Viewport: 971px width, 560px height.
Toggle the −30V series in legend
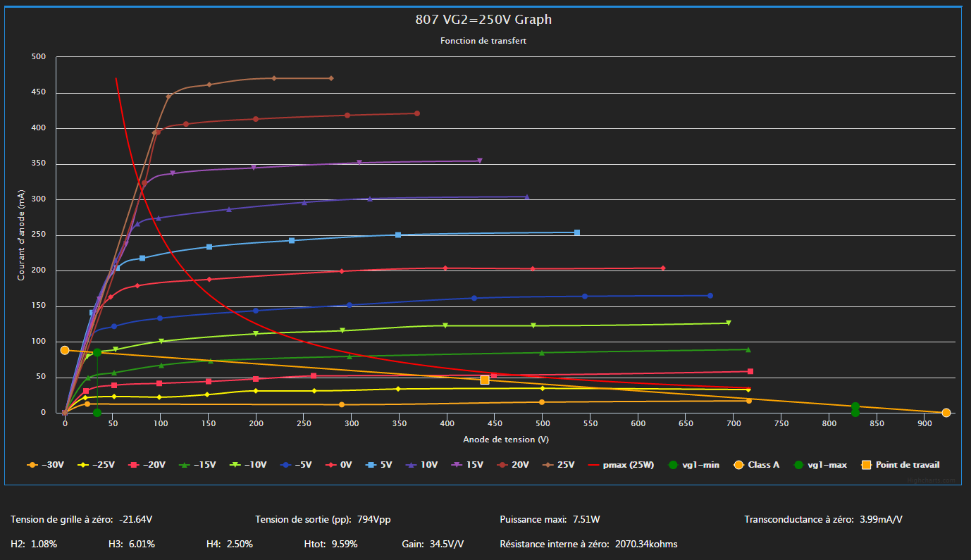pyautogui.click(x=46, y=465)
